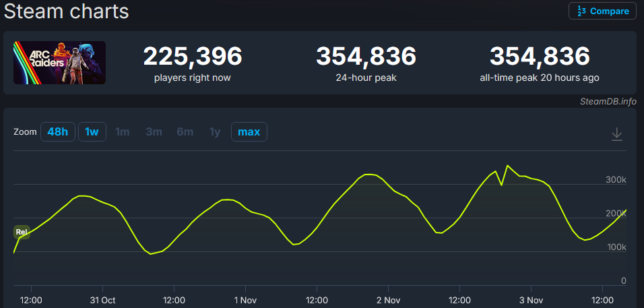
Task: Choose the 1y zoom option
Action: pyautogui.click(x=215, y=132)
